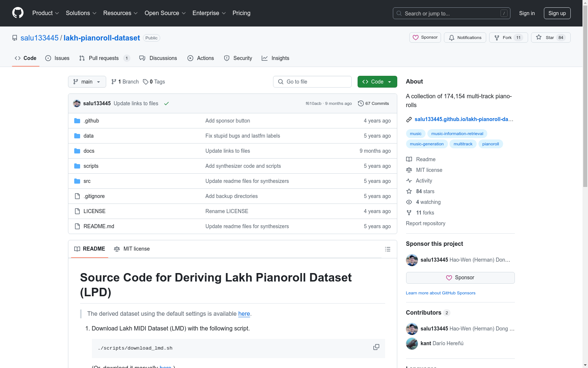Image resolution: width=588 pixels, height=368 pixels.
Task: Click the branch icon next to 1 Branch
Action: coord(114,82)
